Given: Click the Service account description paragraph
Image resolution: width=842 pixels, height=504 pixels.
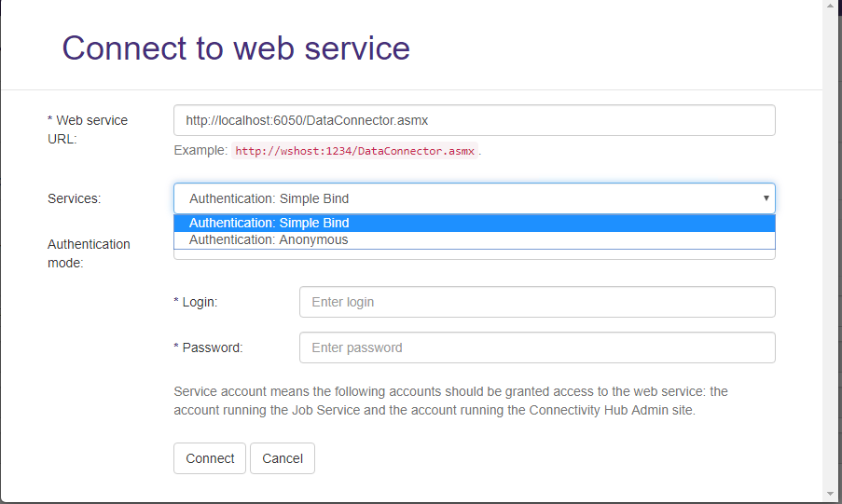Looking at the screenshot, I should [x=450, y=401].
